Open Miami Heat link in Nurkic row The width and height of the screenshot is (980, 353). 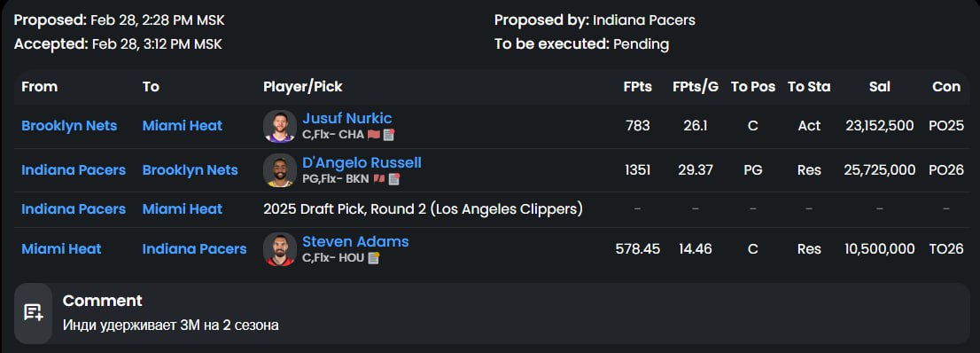pos(183,126)
